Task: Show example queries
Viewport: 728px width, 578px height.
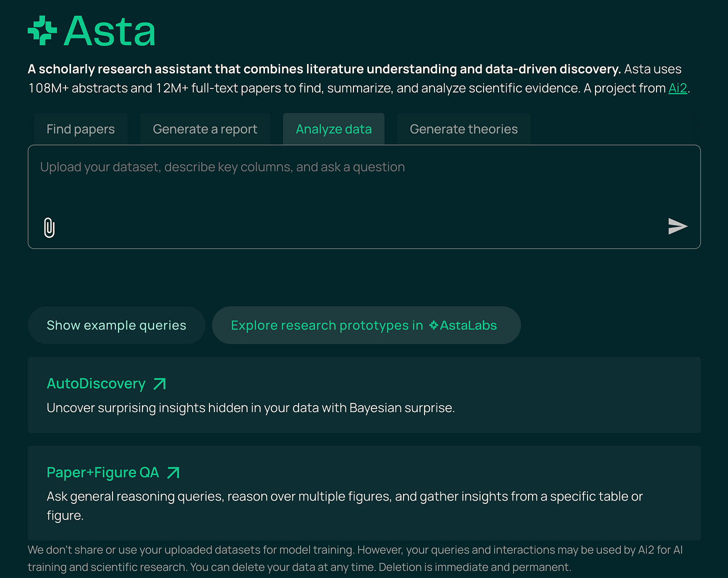Action: (x=116, y=325)
